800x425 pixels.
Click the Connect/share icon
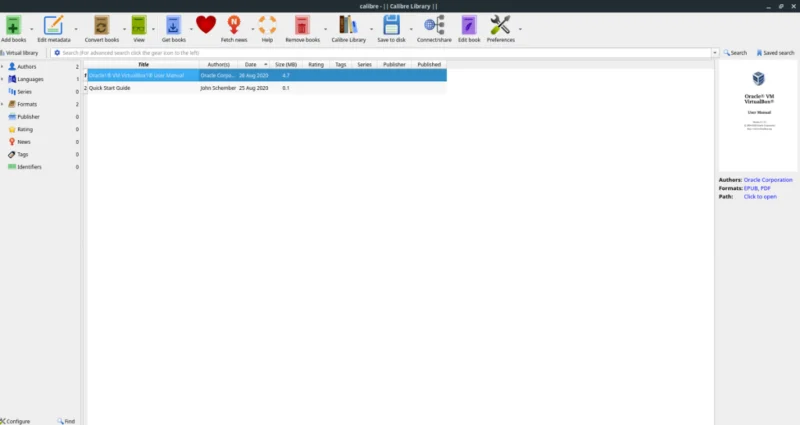tap(434, 26)
